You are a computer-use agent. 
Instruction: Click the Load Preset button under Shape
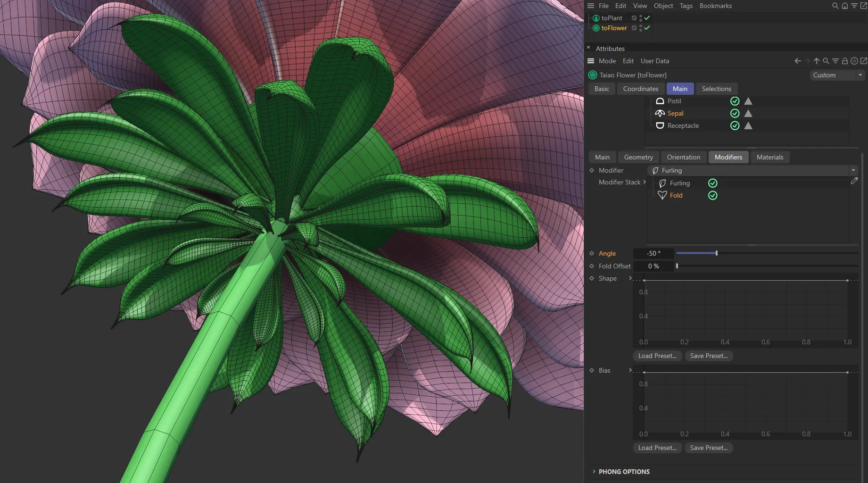(657, 356)
